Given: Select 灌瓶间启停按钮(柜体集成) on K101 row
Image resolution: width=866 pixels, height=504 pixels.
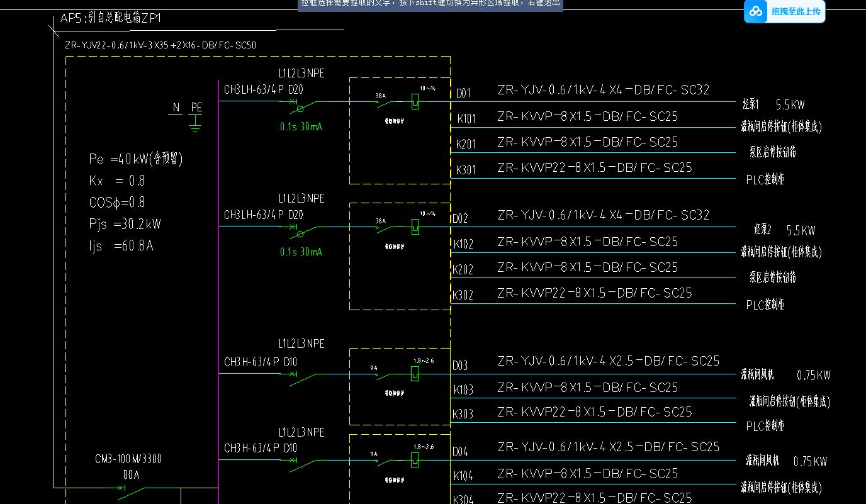Looking at the screenshot, I should point(781,126).
